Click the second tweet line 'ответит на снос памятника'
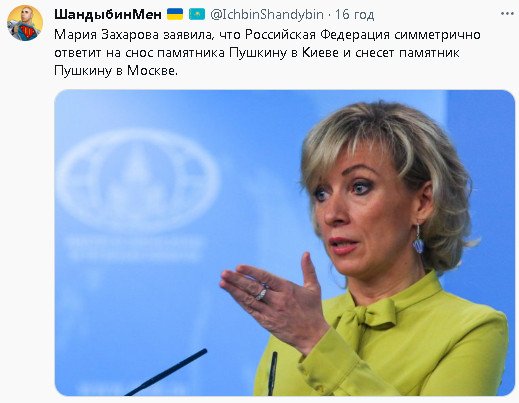The height and width of the screenshot is (403, 519). pyautogui.click(x=257, y=53)
